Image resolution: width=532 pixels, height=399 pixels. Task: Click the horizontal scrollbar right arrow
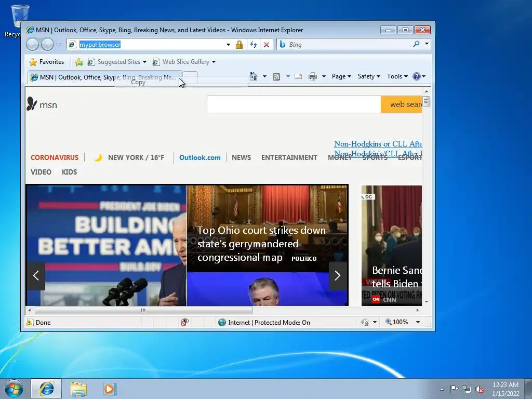tap(417, 310)
